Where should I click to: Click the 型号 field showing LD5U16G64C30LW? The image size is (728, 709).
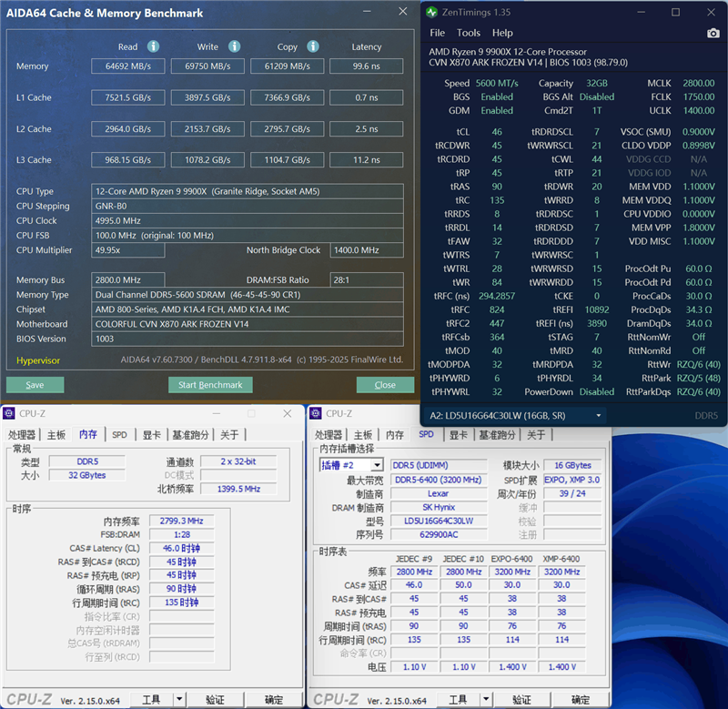[438, 522]
